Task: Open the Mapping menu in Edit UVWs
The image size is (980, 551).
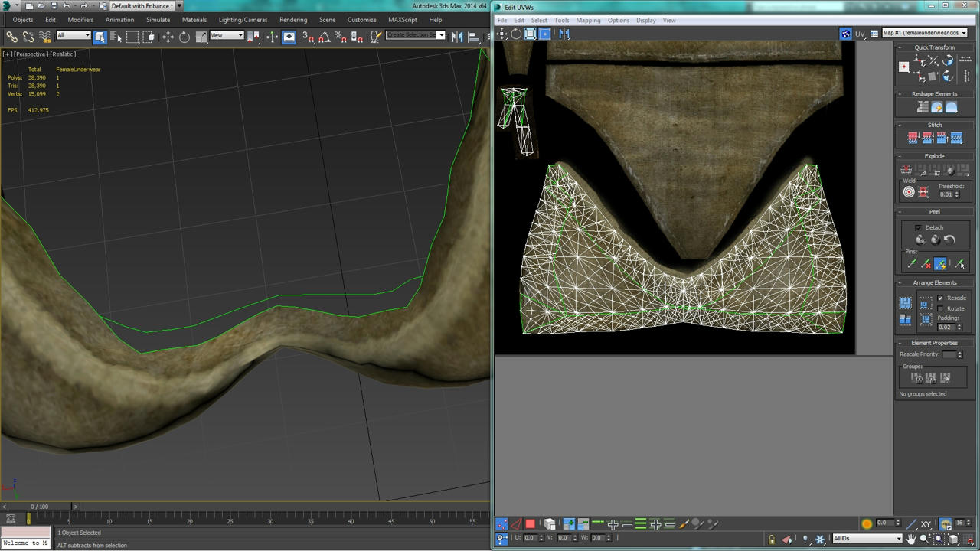Action: coord(588,21)
